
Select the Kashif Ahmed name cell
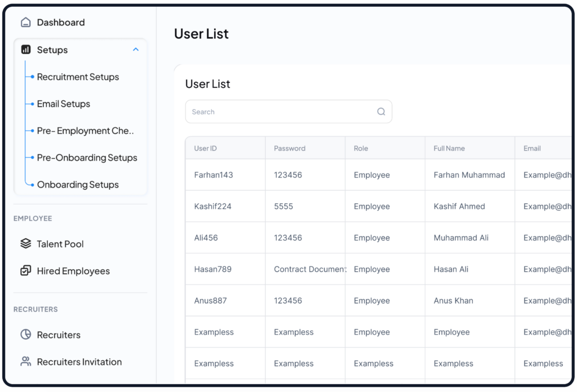pyautogui.click(x=459, y=207)
